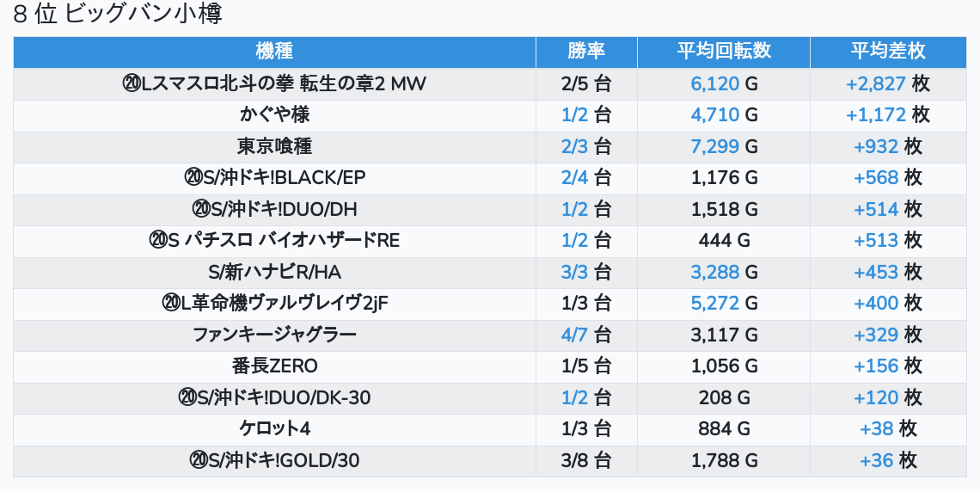Open the 2/4 win rate link
This screenshot has height=492, width=980.
(574, 177)
